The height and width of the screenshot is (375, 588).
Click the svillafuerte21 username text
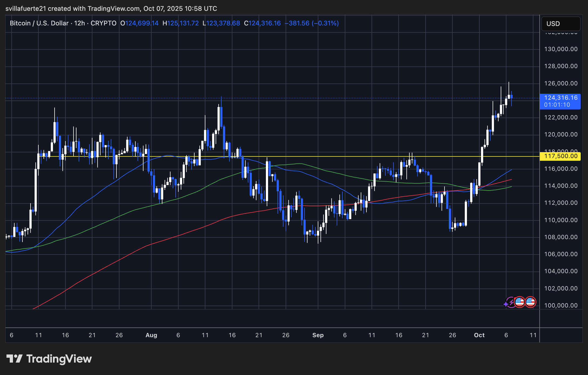(x=26, y=8)
